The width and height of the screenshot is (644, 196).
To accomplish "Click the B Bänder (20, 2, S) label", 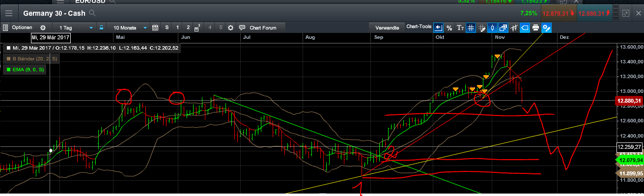I will [34, 59].
